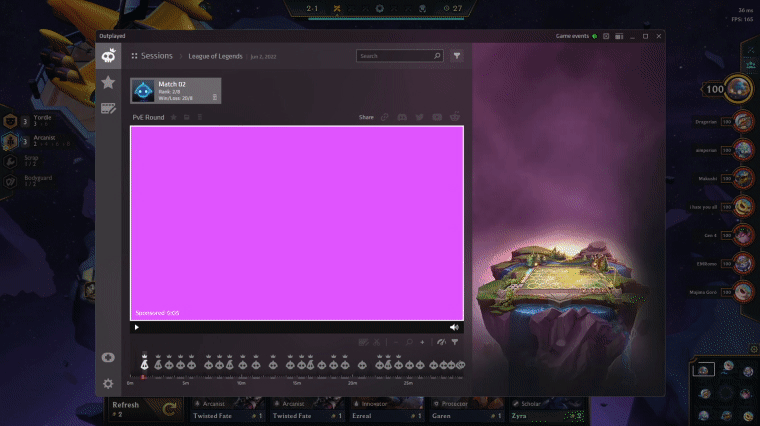Image resolution: width=760 pixels, height=426 pixels.
Task: View Makushi player portrait in game
Action: click(743, 178)
